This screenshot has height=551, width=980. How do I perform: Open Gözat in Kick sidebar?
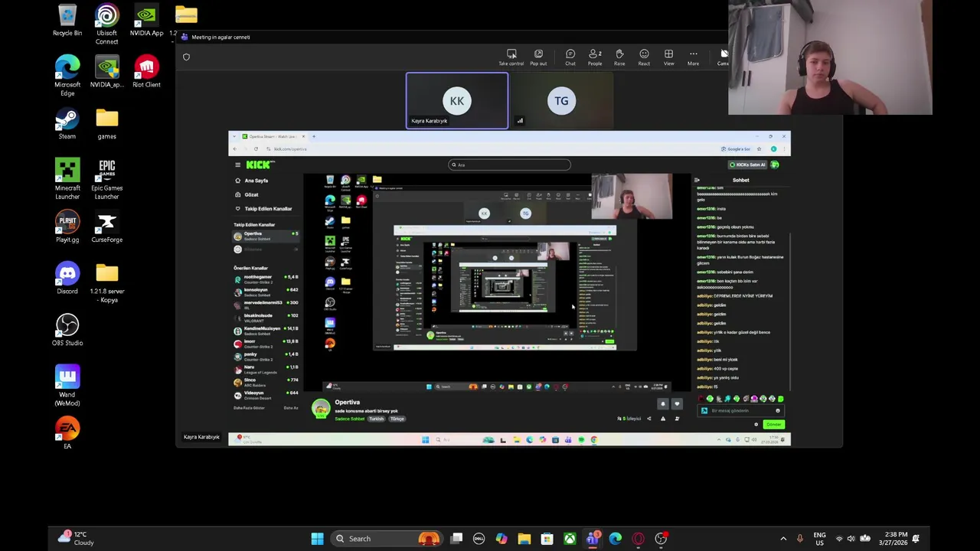tap(251, 194)
